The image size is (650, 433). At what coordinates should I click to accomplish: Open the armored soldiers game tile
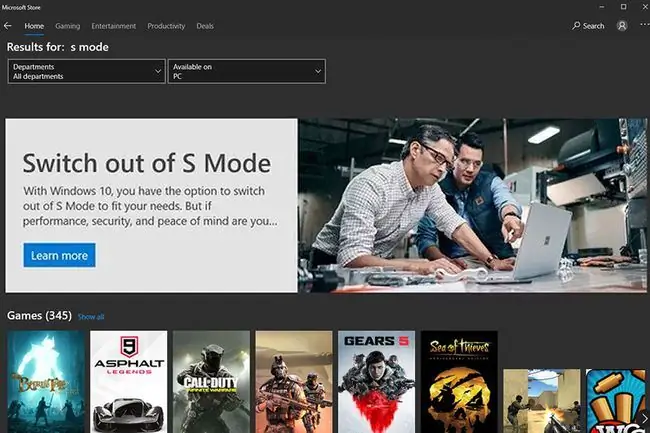pos(294,382)
